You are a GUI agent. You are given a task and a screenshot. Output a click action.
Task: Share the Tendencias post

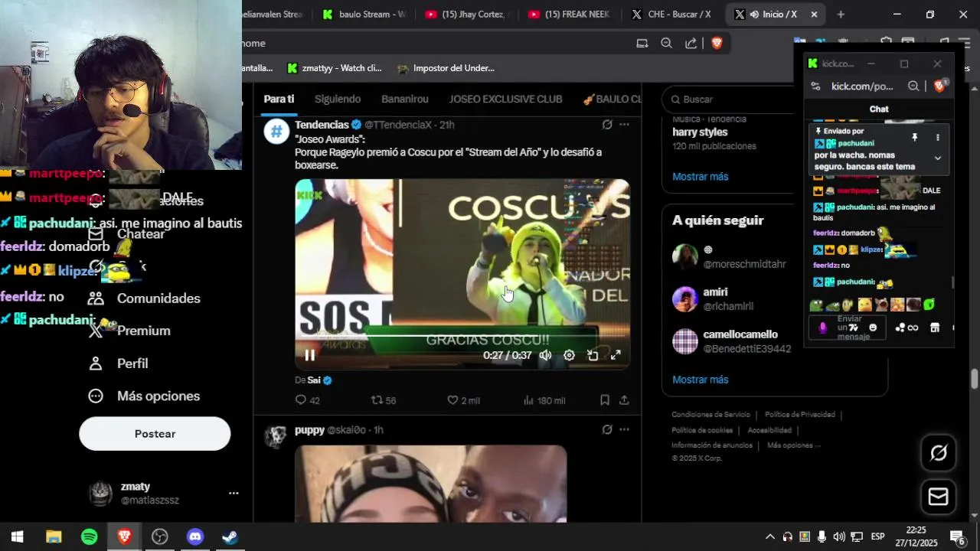click(624, 400)
